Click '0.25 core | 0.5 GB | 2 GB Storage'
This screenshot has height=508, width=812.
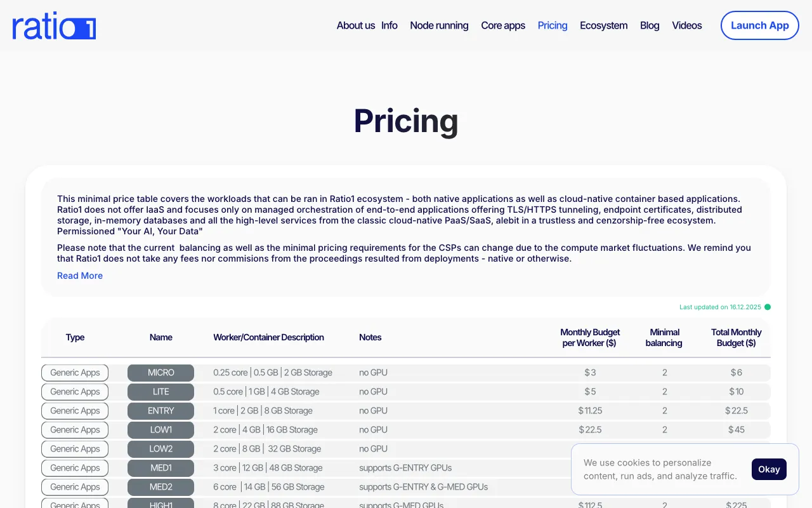click(273, 373)
